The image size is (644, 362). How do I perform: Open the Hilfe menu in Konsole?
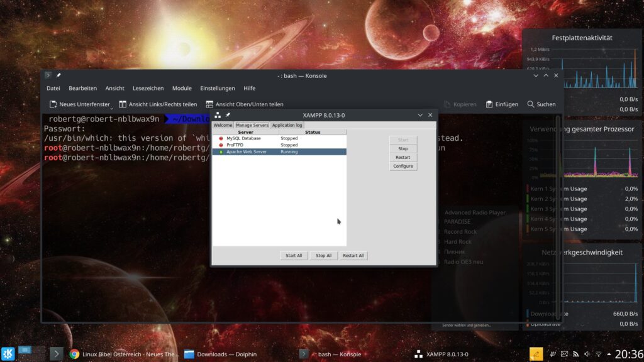coord(249,88)
